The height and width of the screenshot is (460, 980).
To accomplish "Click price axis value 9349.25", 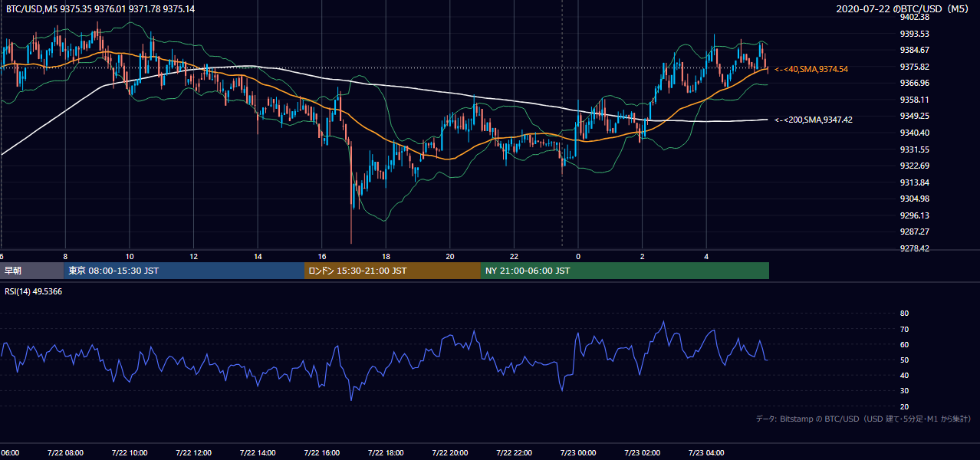I will coord(914,116).
